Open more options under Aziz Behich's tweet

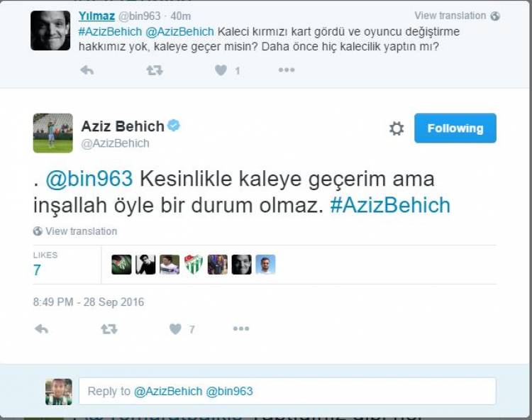pos(241,328)
